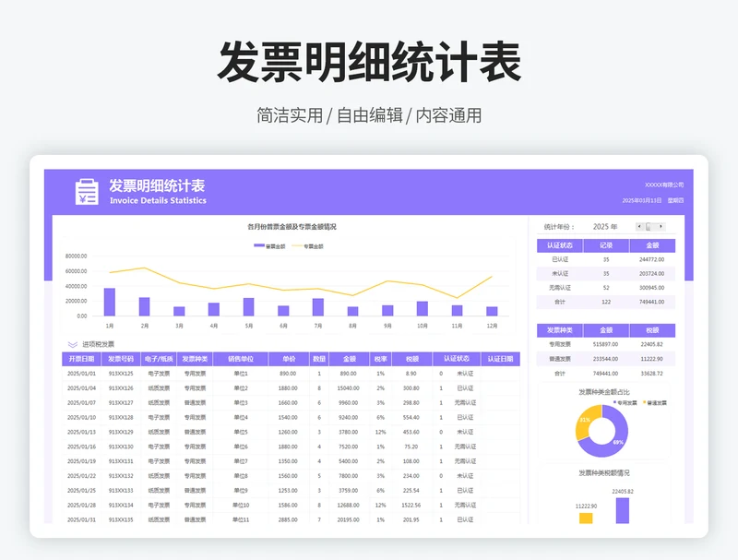The height and width of the screenshot is (560, 738).
Task: Click the purple bar for 1月
Action: [x=110, y=302]
